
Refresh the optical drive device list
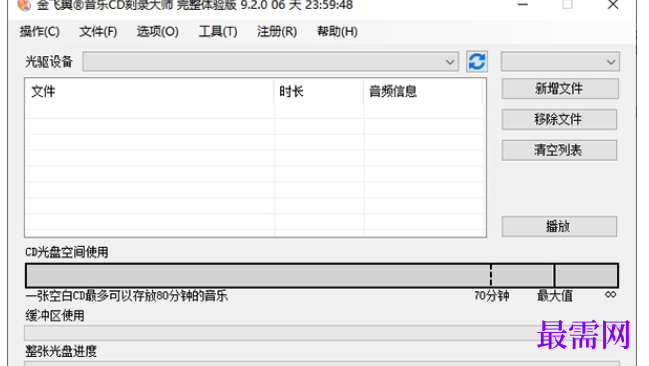(476, 62)
